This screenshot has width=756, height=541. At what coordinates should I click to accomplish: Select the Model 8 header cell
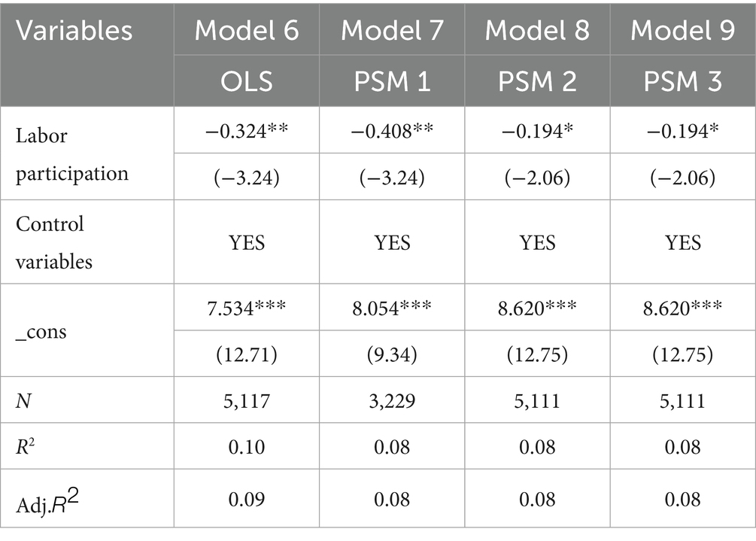[537, 31]
